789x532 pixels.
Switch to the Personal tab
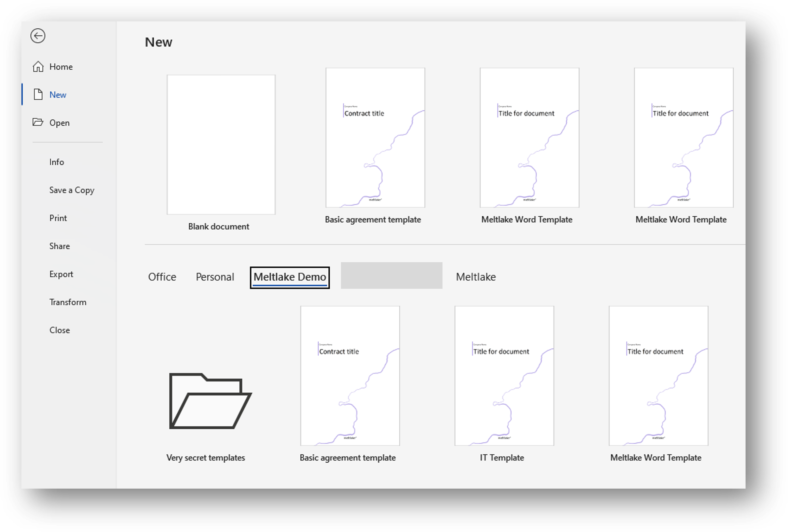(x=215, y=277)
